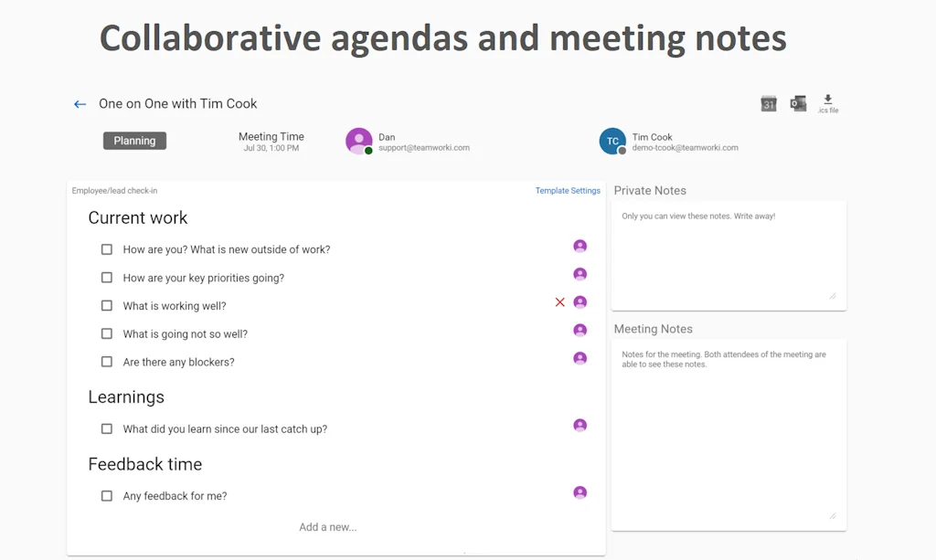Download the .ics file
Image resolution: width=936 pixels, height=560 pixels.
point(828,100)
